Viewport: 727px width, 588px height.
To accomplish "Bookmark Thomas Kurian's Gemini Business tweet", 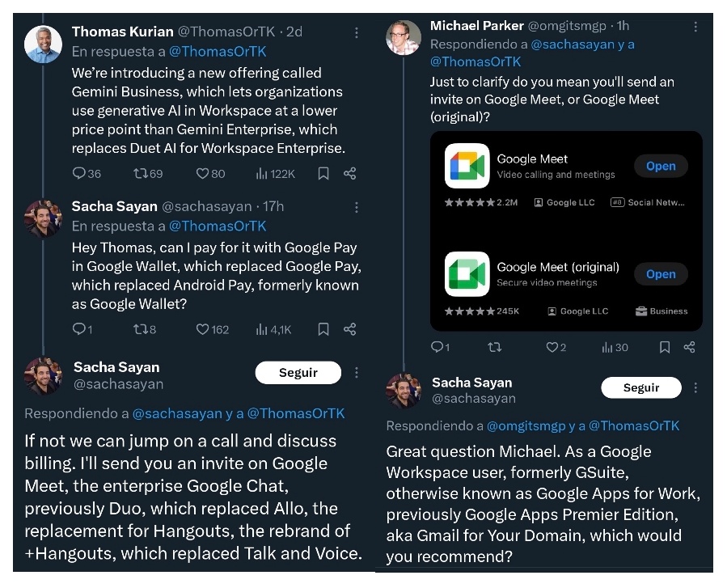I will pos(323,173).
